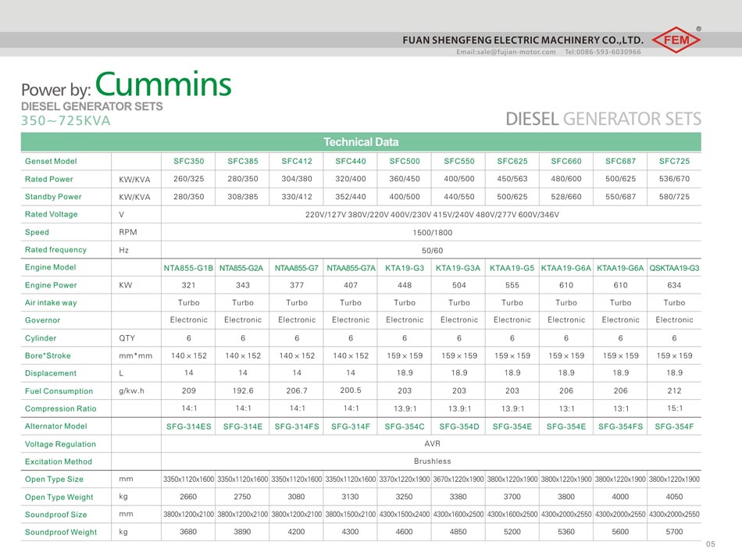Image resolution: width=742 pixels, height=560 pixels.
Task: Click the Bore*Stroke row label
Action: 48,355
